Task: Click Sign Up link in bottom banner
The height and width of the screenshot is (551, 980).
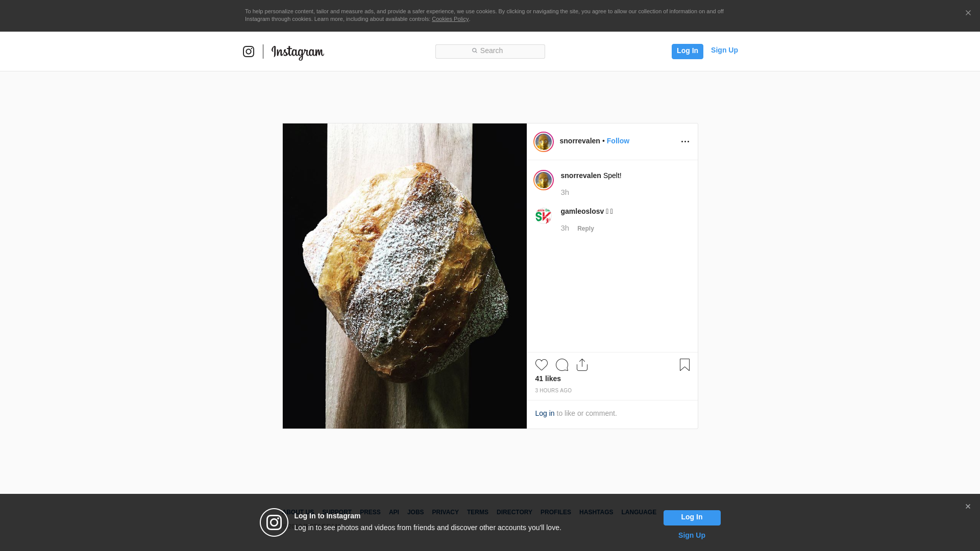Action: pos(692,535)
